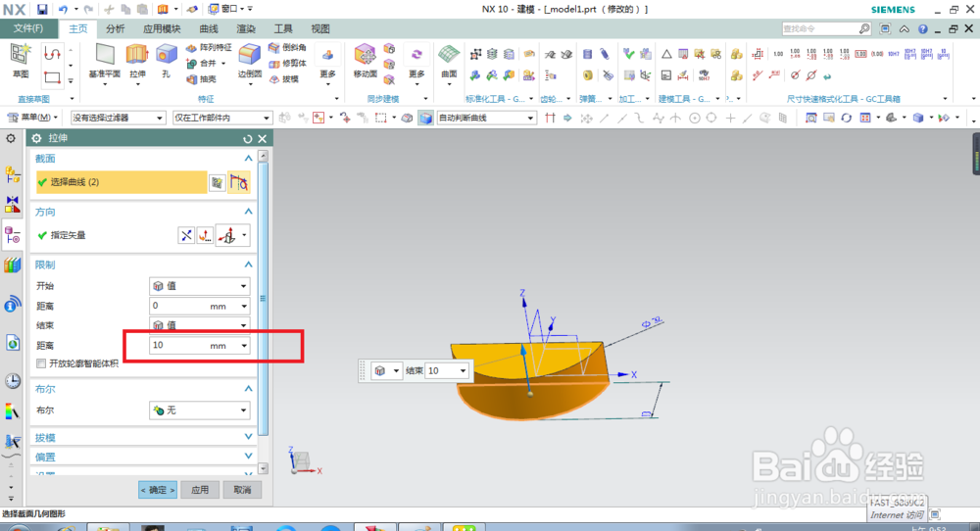
Task: Switch to the 分析 ribbon tab
Action: pyautogui.click(x=115, y=28)
